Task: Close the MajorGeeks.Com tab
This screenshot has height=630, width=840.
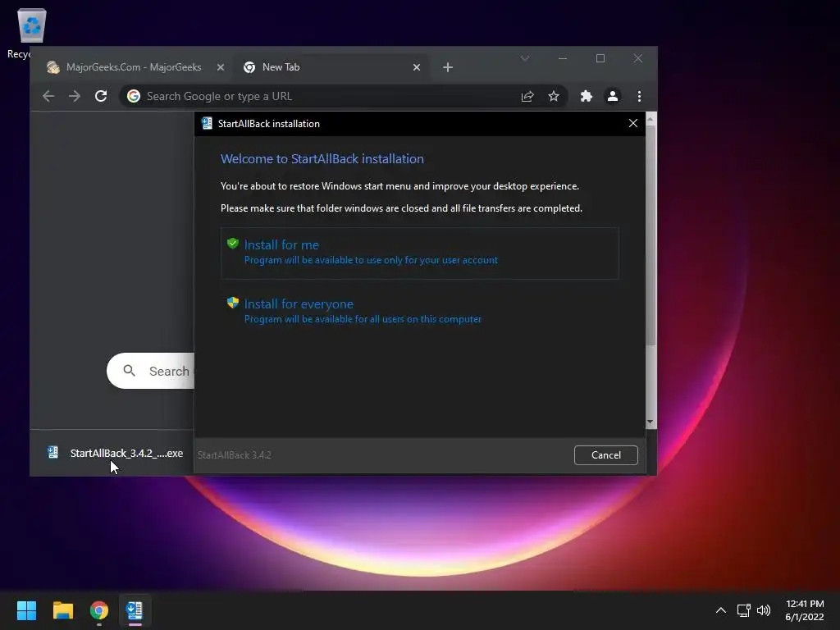Action: (220, 67)
